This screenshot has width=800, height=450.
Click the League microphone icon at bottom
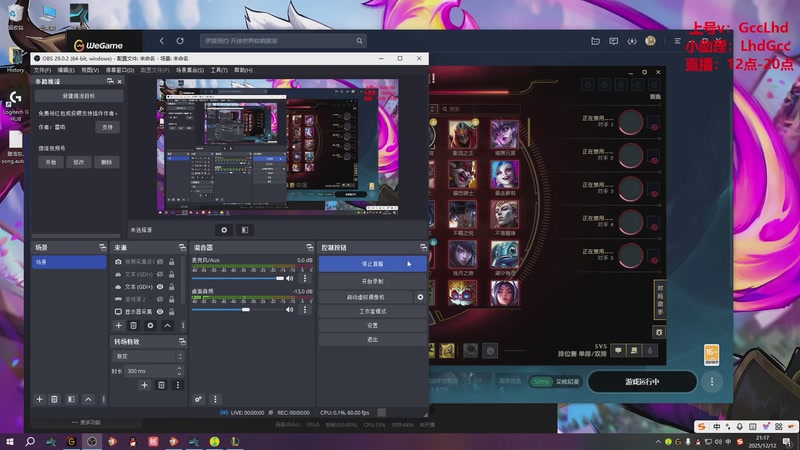650,351
